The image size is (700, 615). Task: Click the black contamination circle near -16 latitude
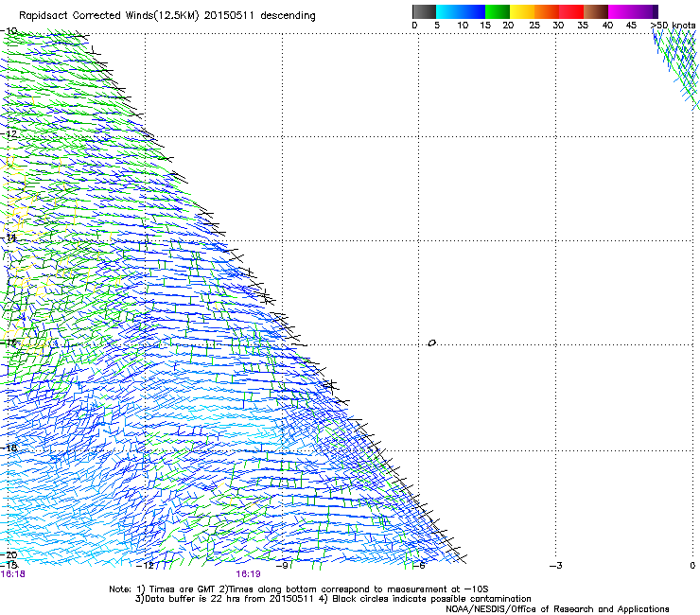(431, 343)
